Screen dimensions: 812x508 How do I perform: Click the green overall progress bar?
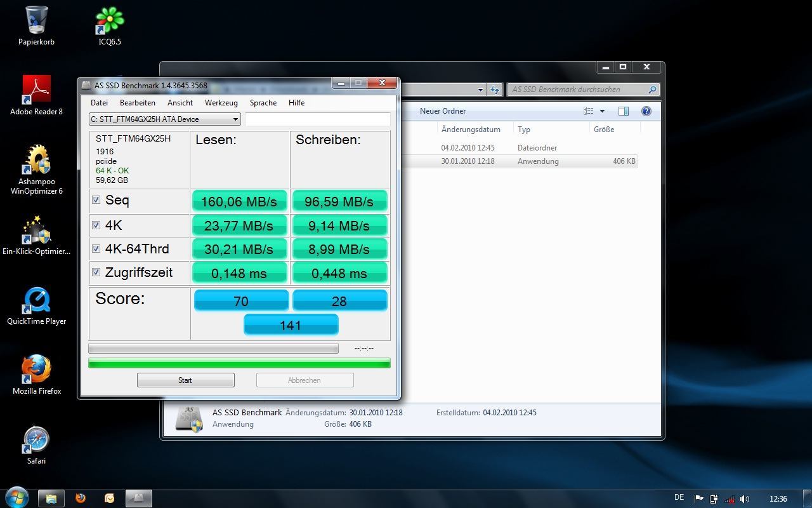(x=239, y=363)
